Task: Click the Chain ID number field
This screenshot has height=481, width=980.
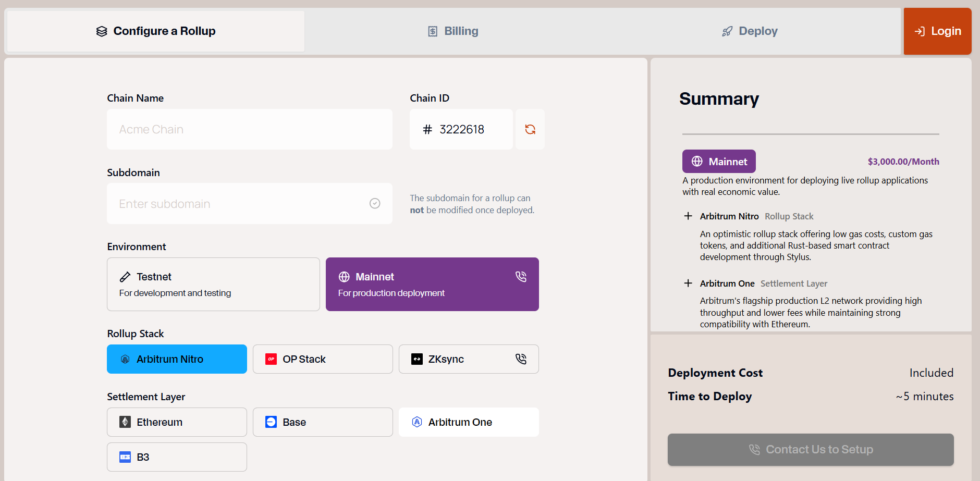Action: (x=461, y=129)
